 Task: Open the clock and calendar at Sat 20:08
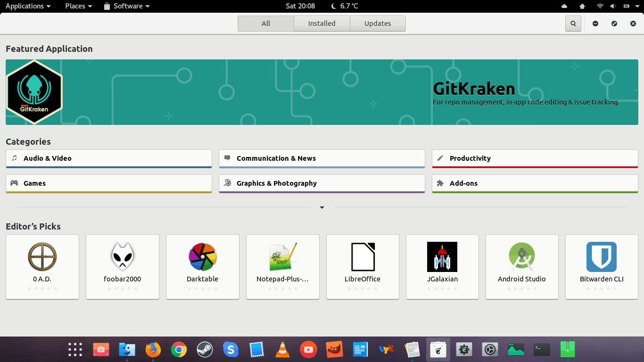click(300, 6)
